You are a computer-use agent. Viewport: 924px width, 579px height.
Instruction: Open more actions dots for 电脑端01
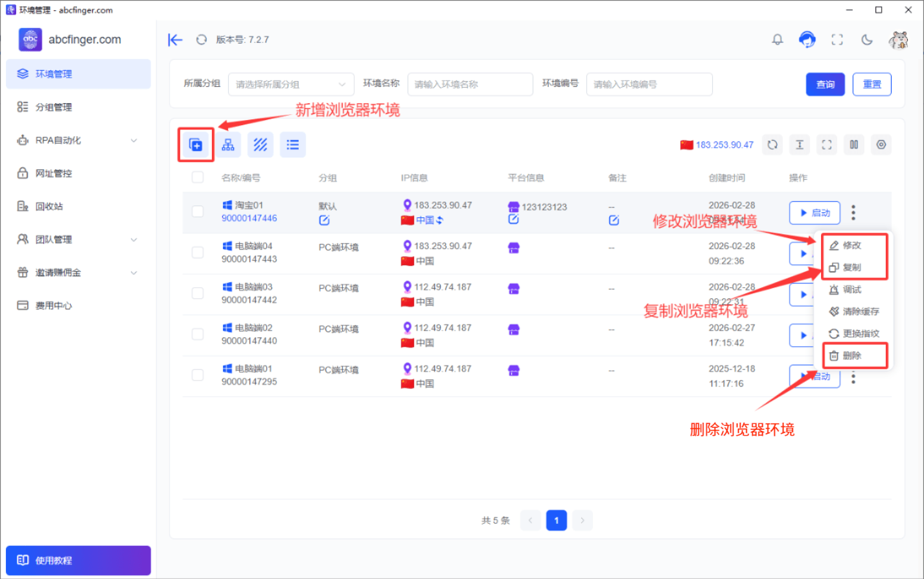pyautogui.click(x=853, y=376)
